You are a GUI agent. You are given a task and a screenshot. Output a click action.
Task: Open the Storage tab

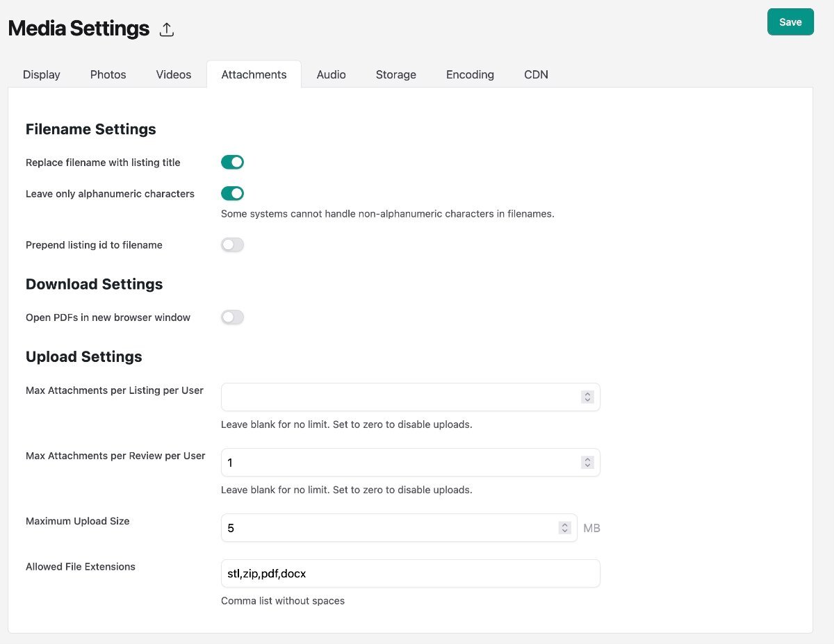[396, 74]
